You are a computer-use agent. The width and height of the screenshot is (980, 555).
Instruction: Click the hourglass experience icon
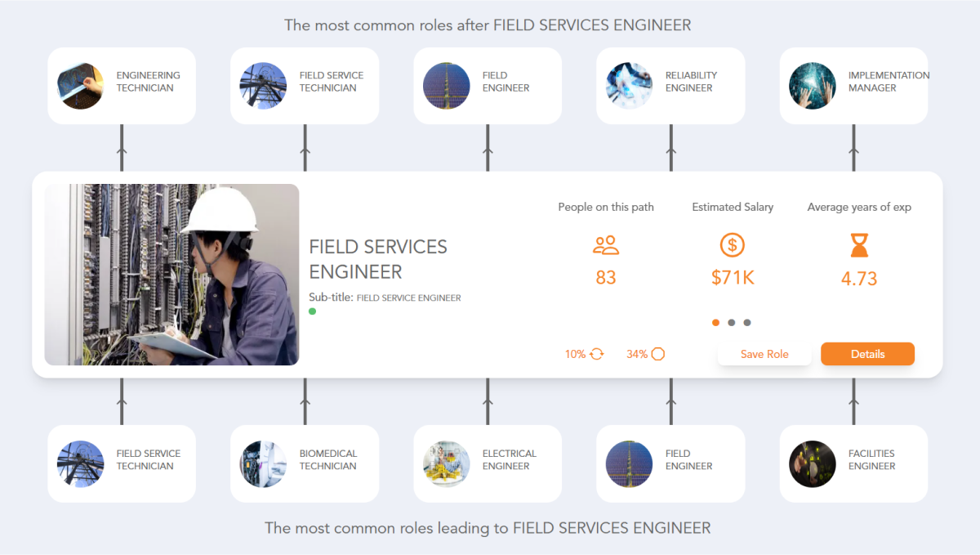coord(858,245)
